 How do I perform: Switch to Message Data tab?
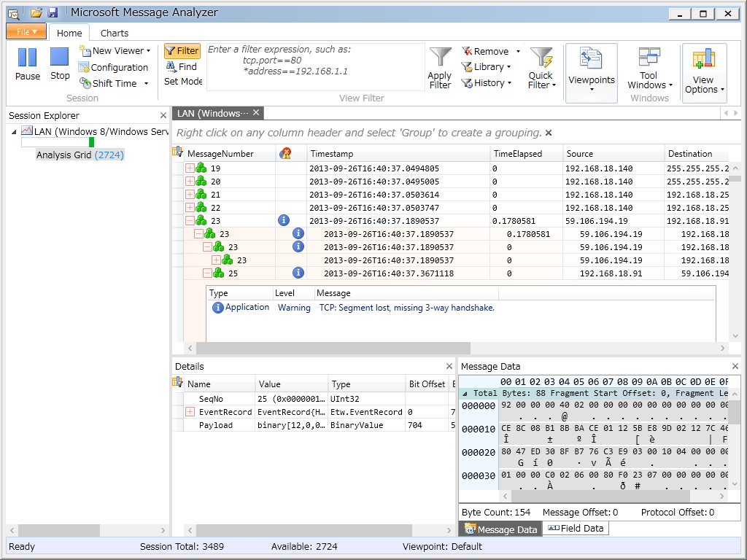click(x=500, y=529)
